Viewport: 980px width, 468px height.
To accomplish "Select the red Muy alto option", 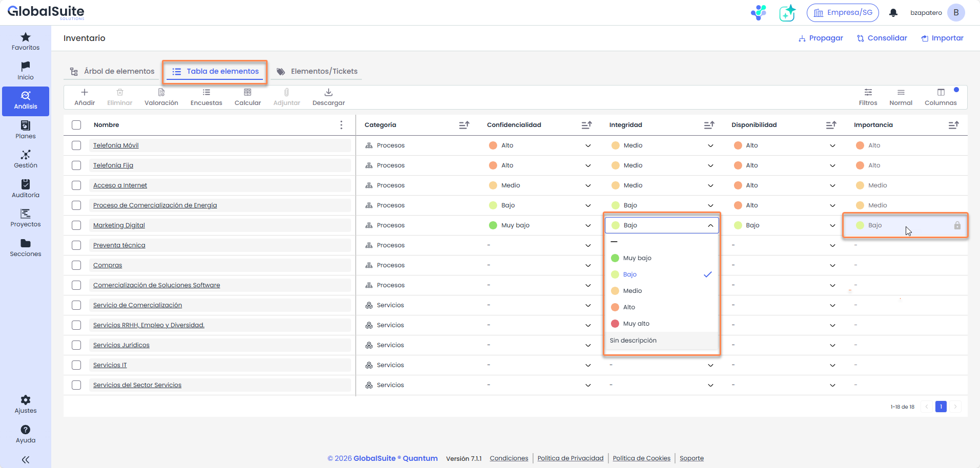I will [636, 324].
